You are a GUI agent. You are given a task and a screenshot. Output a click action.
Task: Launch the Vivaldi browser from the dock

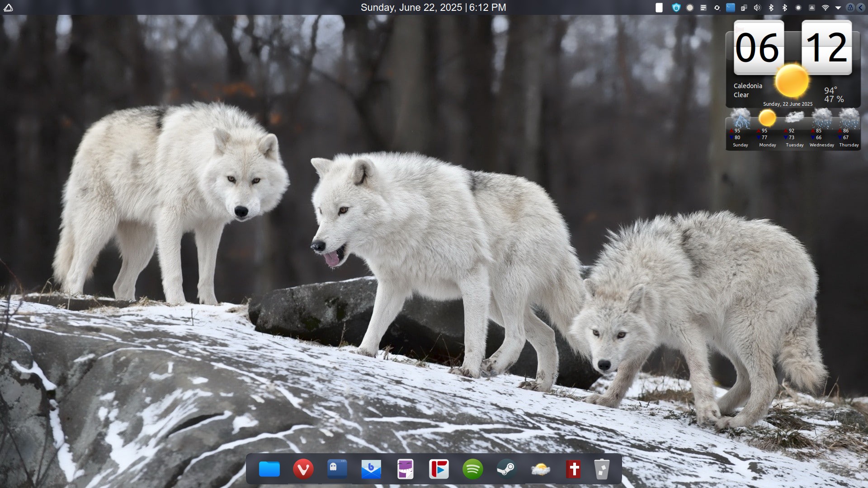tap(303, 469)
